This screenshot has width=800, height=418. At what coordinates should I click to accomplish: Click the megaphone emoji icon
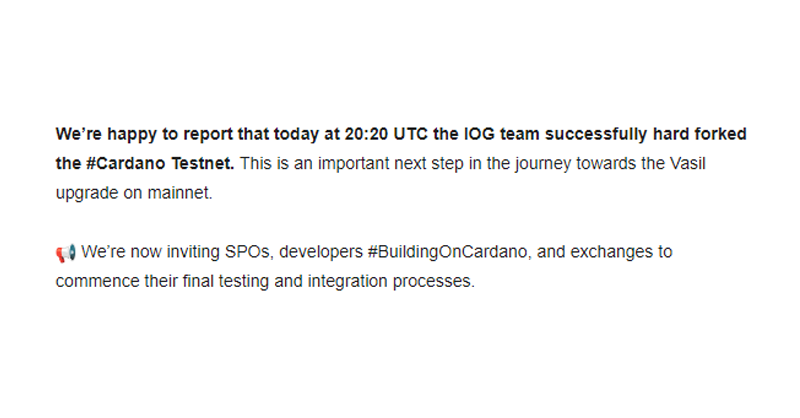tap(66, 253)
